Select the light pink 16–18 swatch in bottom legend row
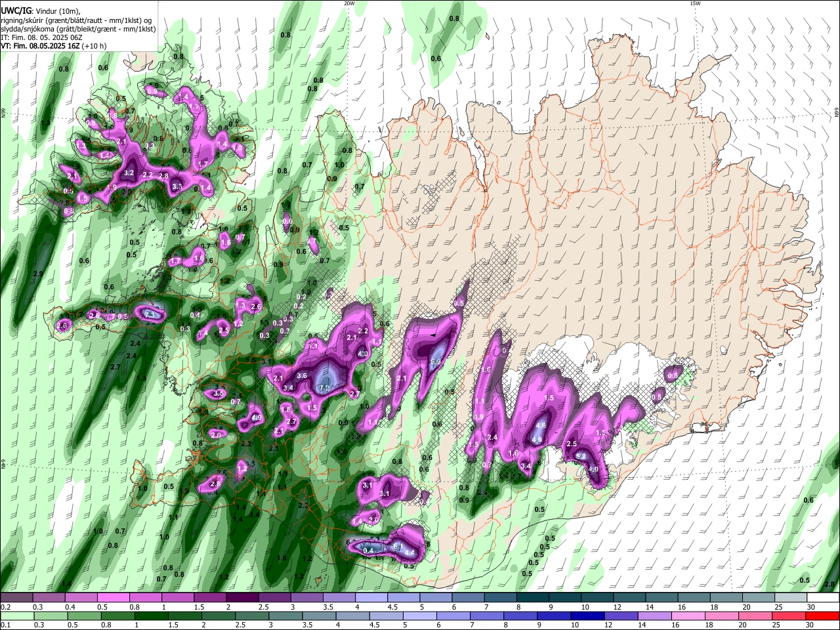This screenshot has width=840, height=630. click(688, 616)
